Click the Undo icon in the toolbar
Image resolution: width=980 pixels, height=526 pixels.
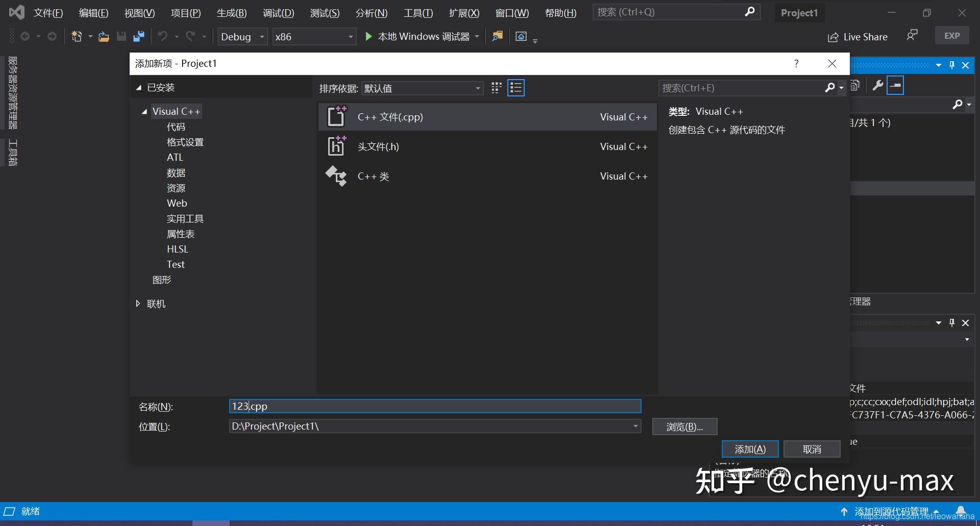(162, 36)
